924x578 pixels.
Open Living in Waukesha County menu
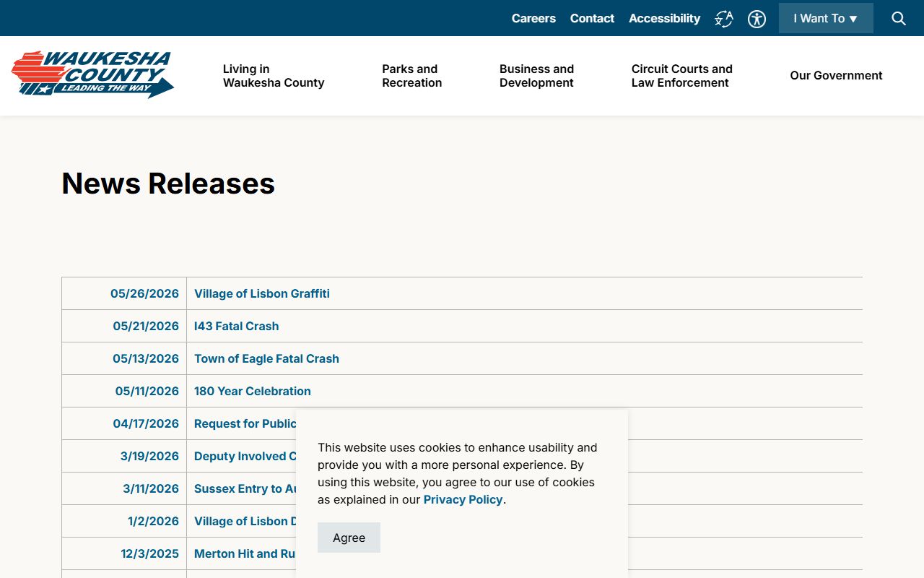[274, 76]
